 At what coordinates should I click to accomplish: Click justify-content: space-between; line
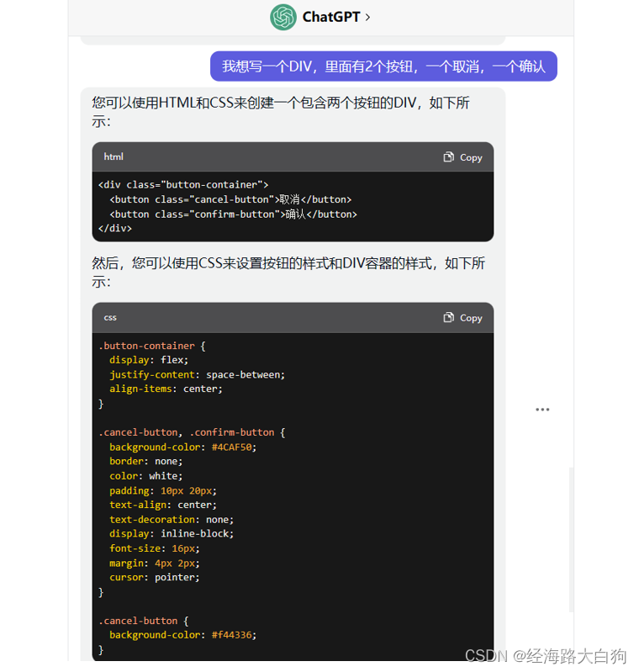click(x=197, y=374)
